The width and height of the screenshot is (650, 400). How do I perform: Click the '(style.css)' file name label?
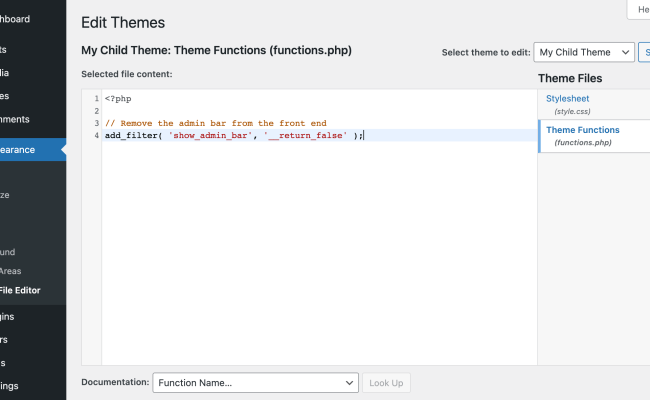tap(572, 112)
